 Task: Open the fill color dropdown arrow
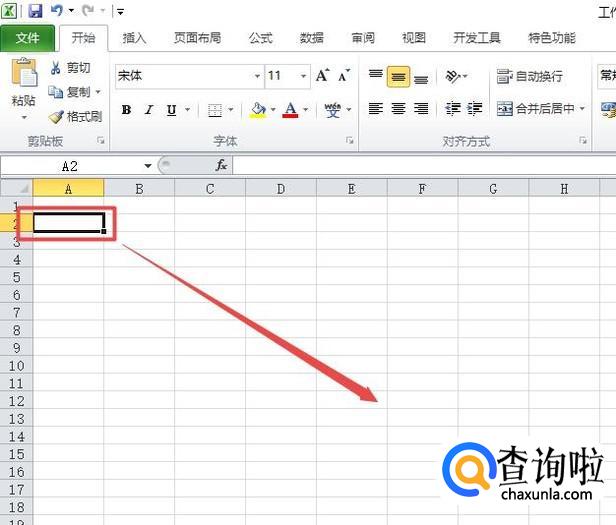(x=273, y=110)
